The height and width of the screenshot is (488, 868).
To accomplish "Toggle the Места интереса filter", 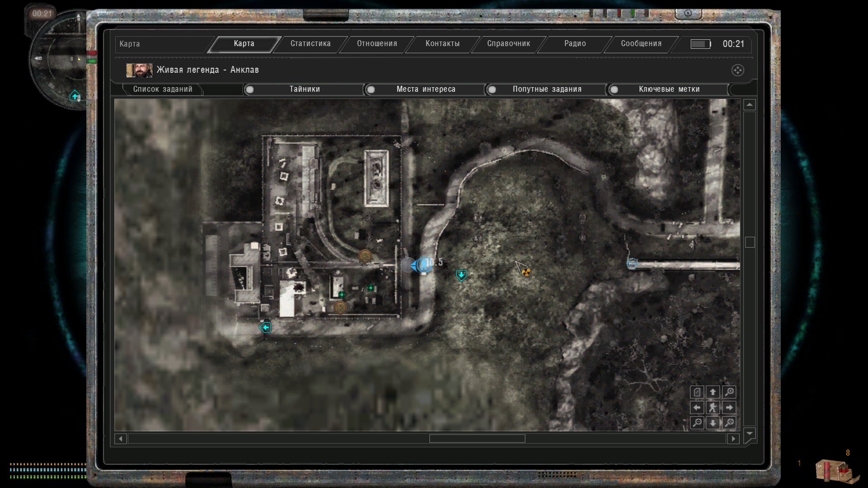I will pyautogui.click(x=425, y=89).
